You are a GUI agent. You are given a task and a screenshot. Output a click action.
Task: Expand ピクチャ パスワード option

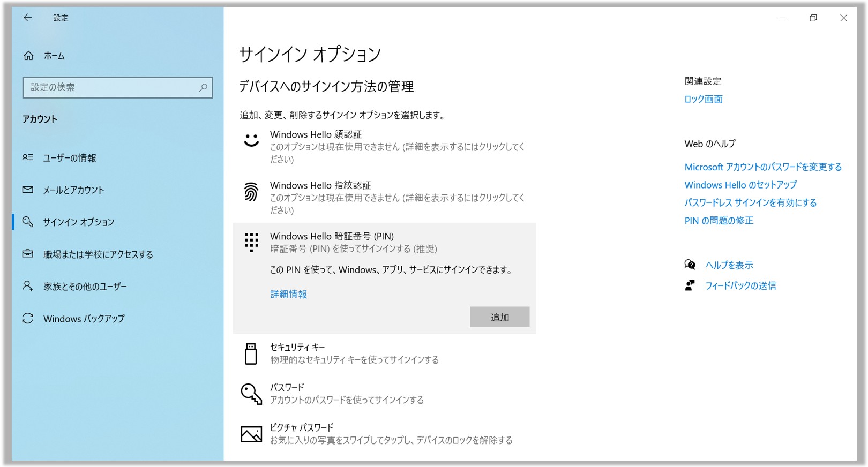(385, 434)
